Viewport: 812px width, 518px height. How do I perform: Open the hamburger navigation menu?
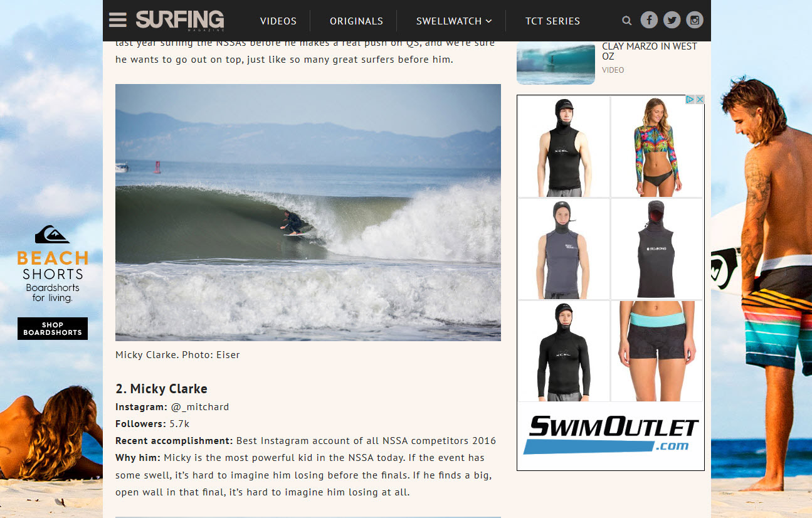[117, 20]
